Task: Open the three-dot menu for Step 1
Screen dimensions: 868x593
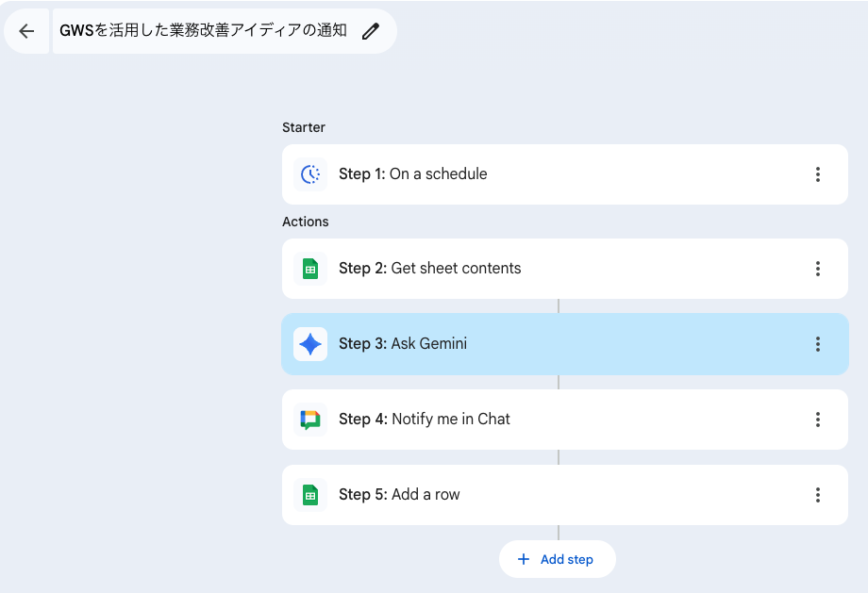Action: coord(817,174)
